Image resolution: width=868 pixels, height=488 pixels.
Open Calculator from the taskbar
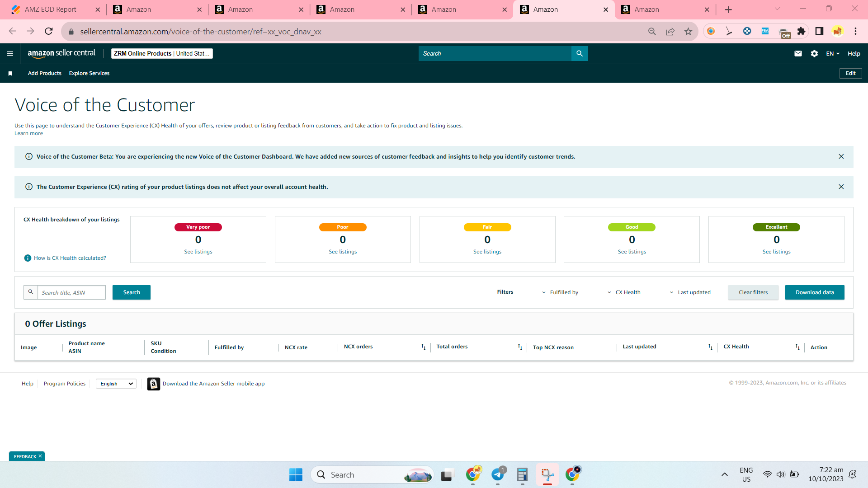[x=522, y=474]
